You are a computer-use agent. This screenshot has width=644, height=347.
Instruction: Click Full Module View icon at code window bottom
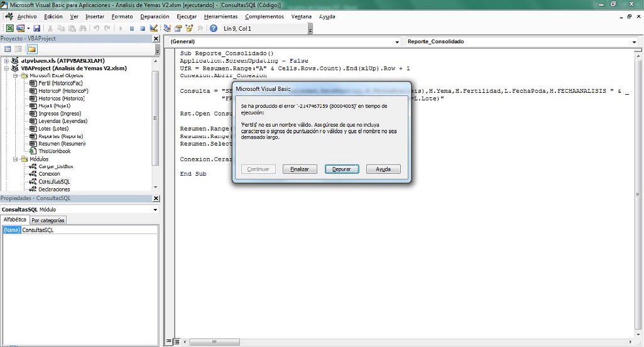click(x=177, y=342)
